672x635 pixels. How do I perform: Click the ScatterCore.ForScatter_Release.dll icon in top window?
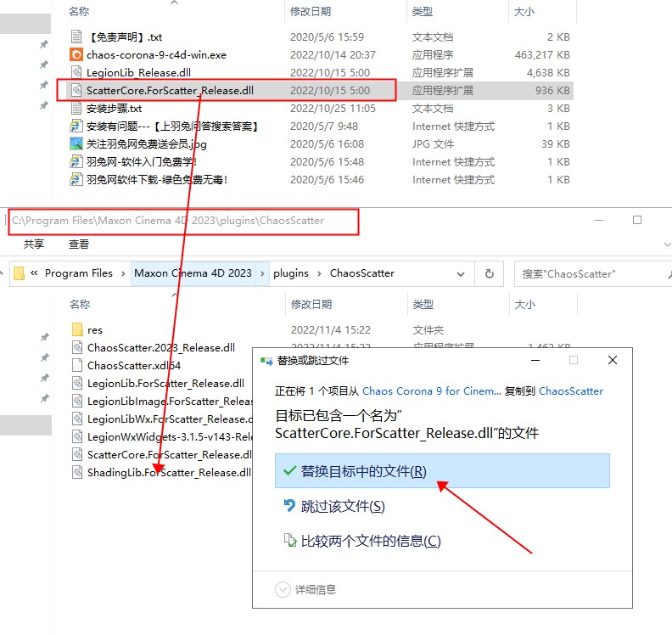pos(76,90)
